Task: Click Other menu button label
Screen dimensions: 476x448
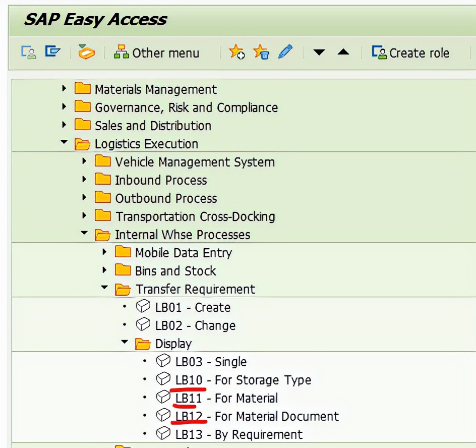Action: pyautogui.click(x=166, y=53)
